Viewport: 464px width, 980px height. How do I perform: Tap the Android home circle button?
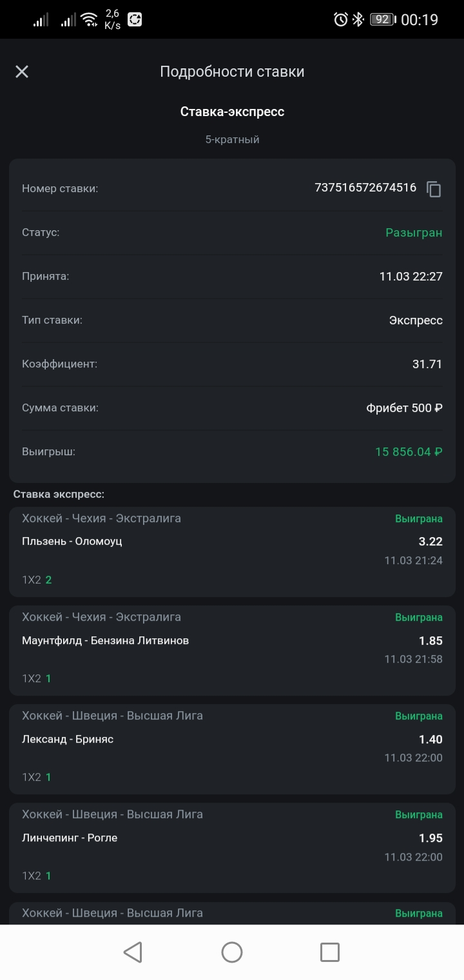232,952
